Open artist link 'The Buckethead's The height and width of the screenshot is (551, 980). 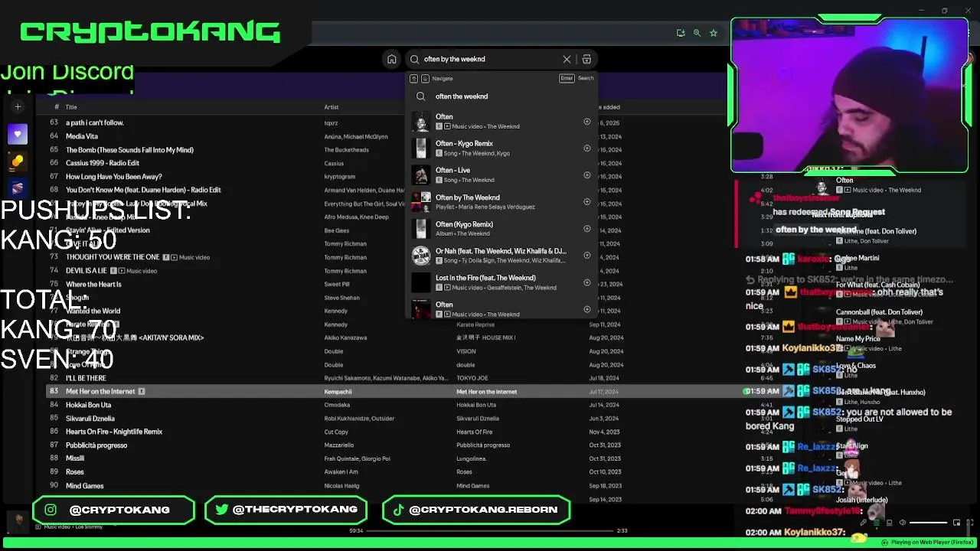347,150
